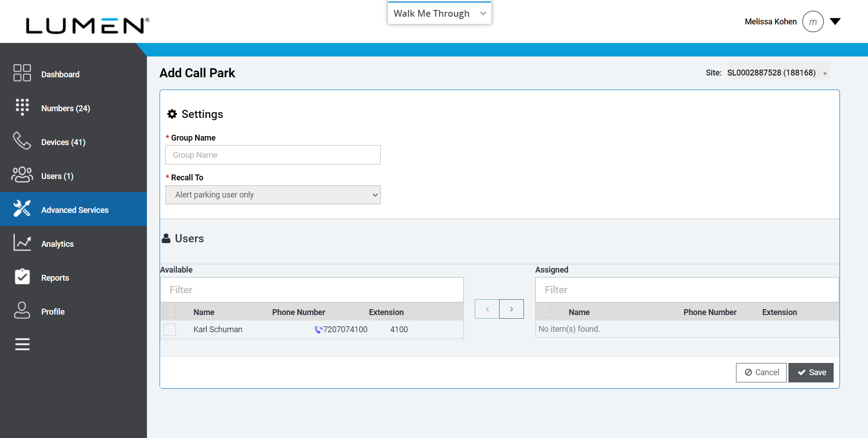868x438 pixels.
Task: Click the Group Name text field
Action: tap(273, 155)
